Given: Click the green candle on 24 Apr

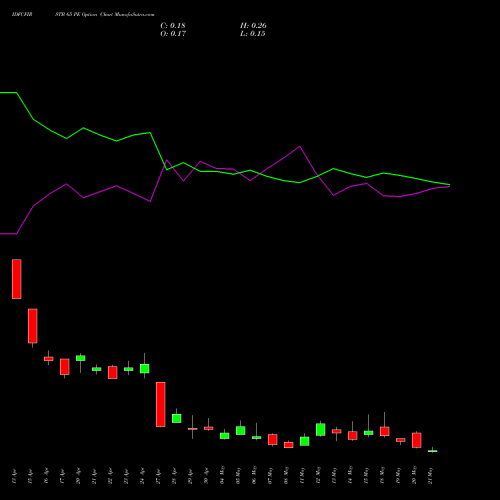Looking at the screenshot, I should pos(145,368).
